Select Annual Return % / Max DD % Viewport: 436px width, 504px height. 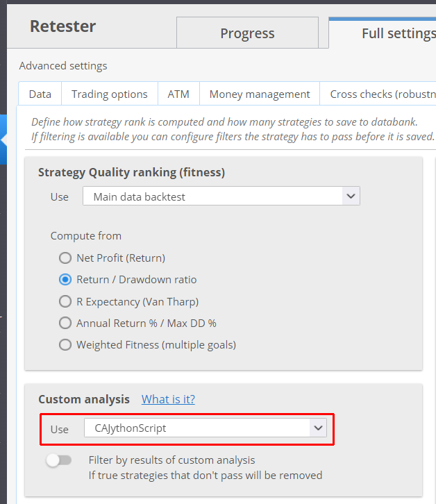click(x=65, y=323)
